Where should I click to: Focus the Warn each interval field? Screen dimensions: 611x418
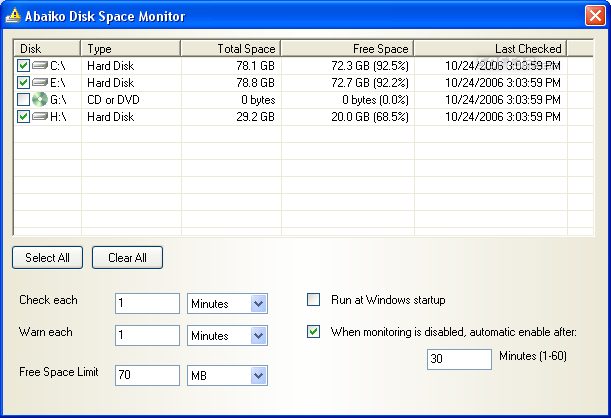coord(147,335)
